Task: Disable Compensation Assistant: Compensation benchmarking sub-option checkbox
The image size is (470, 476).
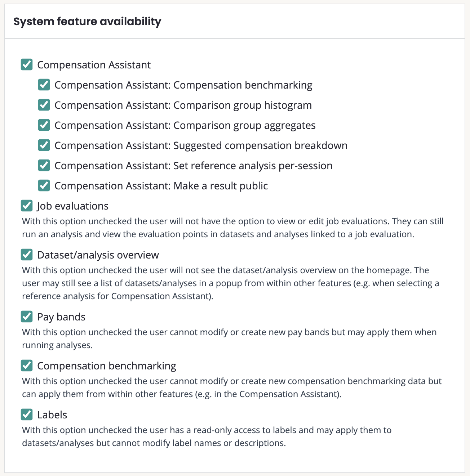Action: tap(44, 85)
